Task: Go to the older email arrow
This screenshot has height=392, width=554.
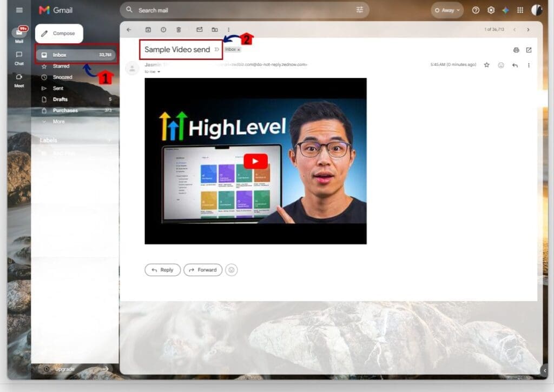Action: pyautogui.click(x=528, y=30)
